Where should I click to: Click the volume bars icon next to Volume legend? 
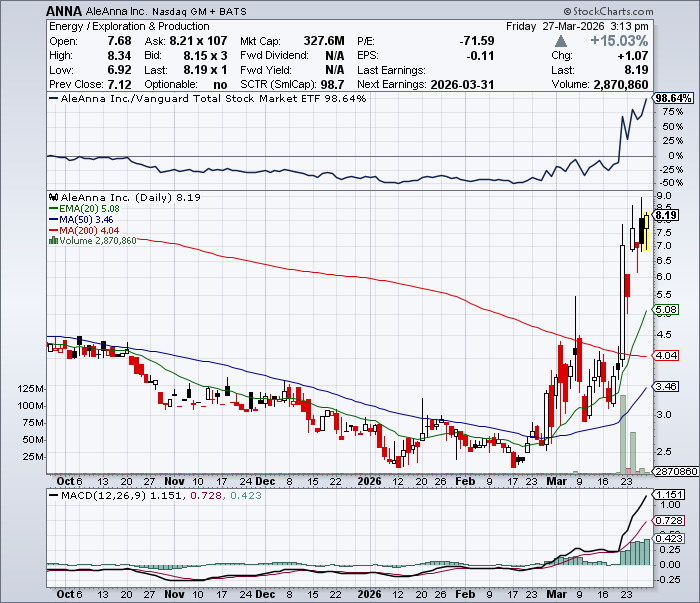click(54, 241)
